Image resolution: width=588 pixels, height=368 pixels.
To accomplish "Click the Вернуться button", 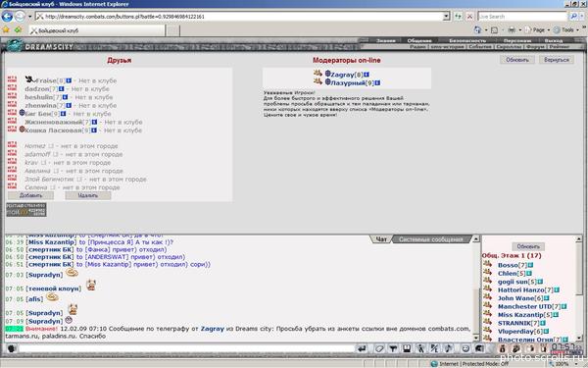I will point(557,60).
